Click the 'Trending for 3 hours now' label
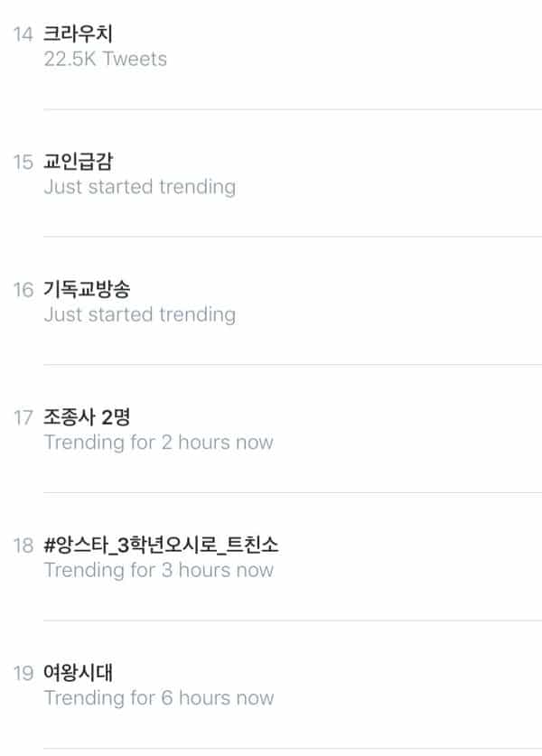 click(158, 570)
